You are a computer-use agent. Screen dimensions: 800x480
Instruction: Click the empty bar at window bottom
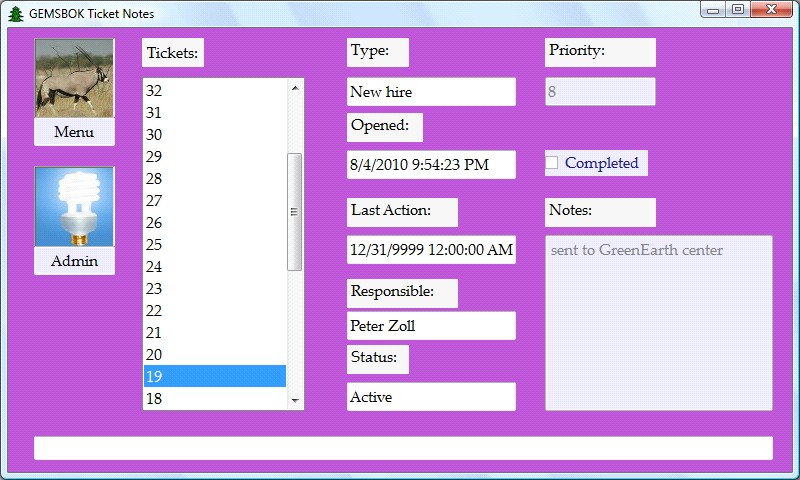pyautogui.click(x=403, y=448)
